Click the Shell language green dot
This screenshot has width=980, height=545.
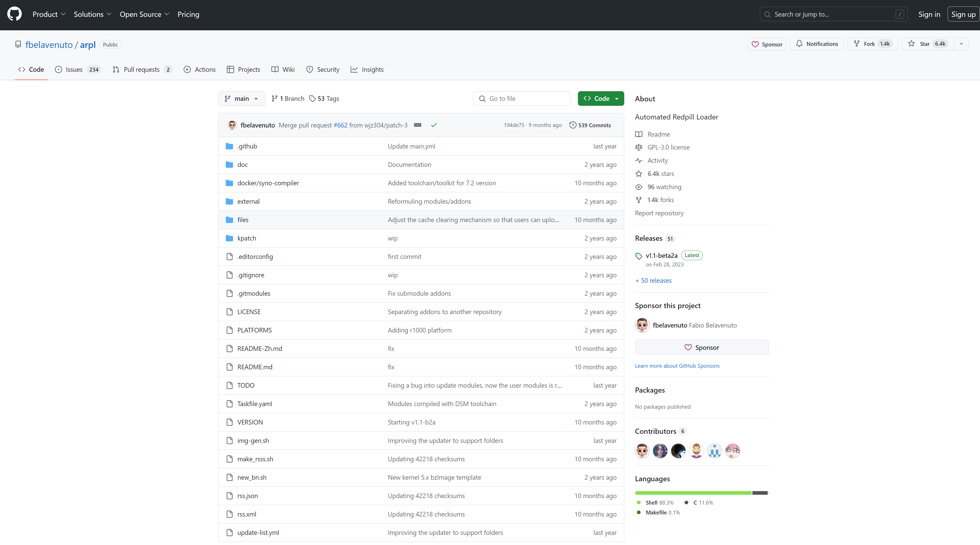tap(639, 503)
